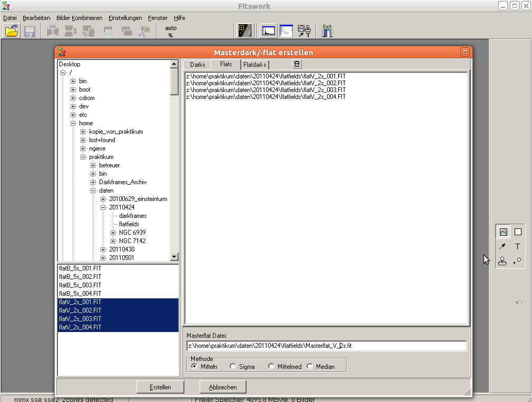Select the stamp tool in side palette

[x=503, y=261]
